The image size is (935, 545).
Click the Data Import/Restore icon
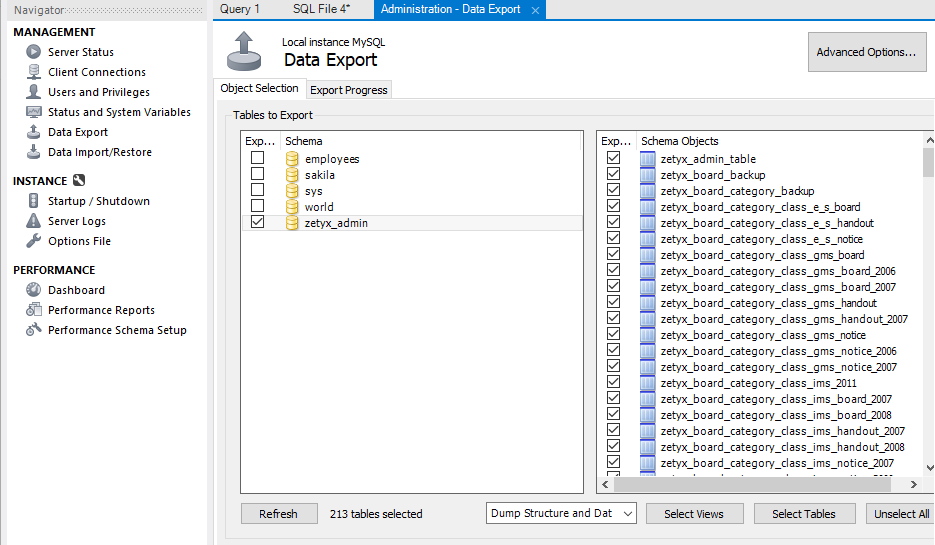coord(33,151)
